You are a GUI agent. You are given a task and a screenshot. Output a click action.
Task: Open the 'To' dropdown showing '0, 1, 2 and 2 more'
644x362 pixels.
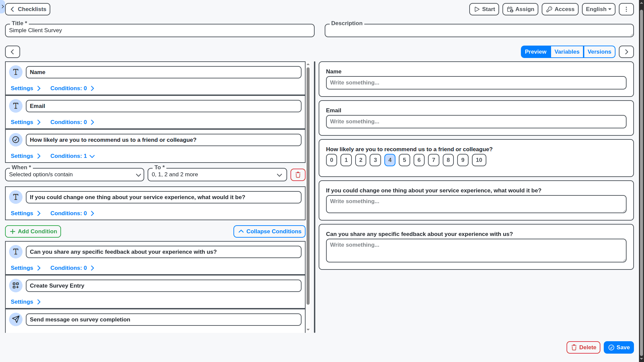coord(217,174)
